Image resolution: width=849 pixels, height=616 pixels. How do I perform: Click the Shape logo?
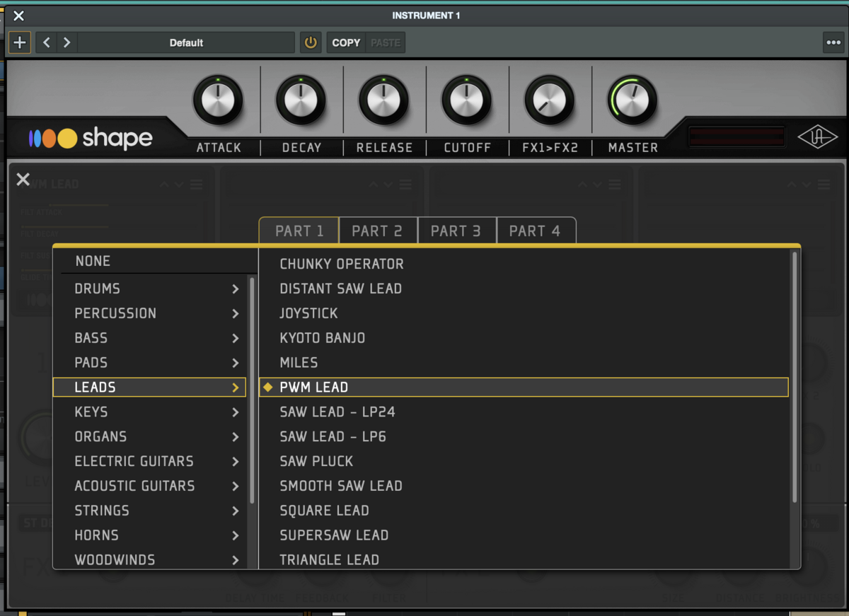(x=91, y=138)
